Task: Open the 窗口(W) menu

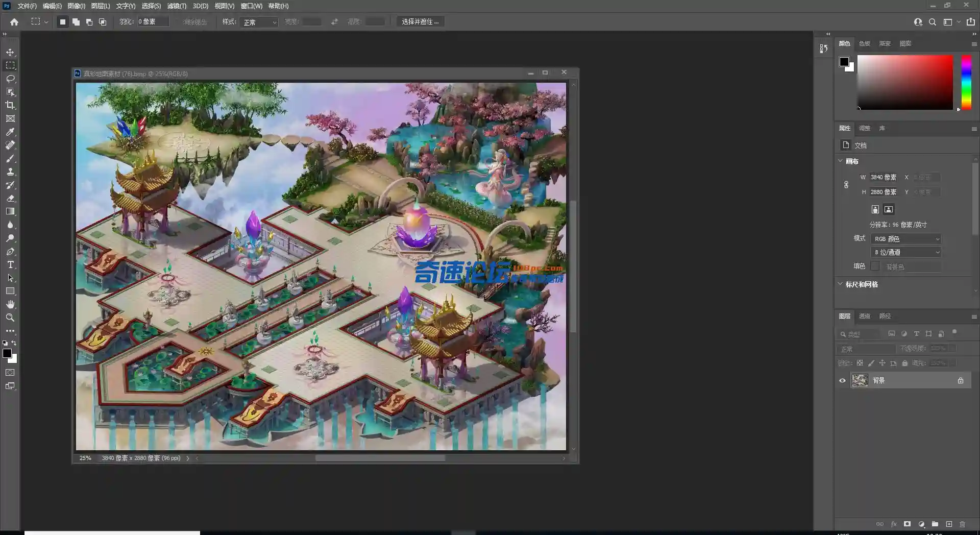Action: pos(251,6)
